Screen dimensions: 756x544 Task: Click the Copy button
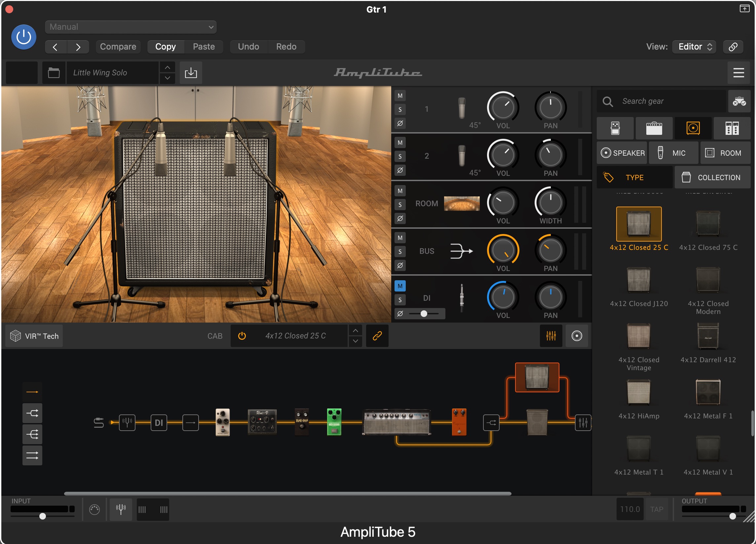point(165,47)
